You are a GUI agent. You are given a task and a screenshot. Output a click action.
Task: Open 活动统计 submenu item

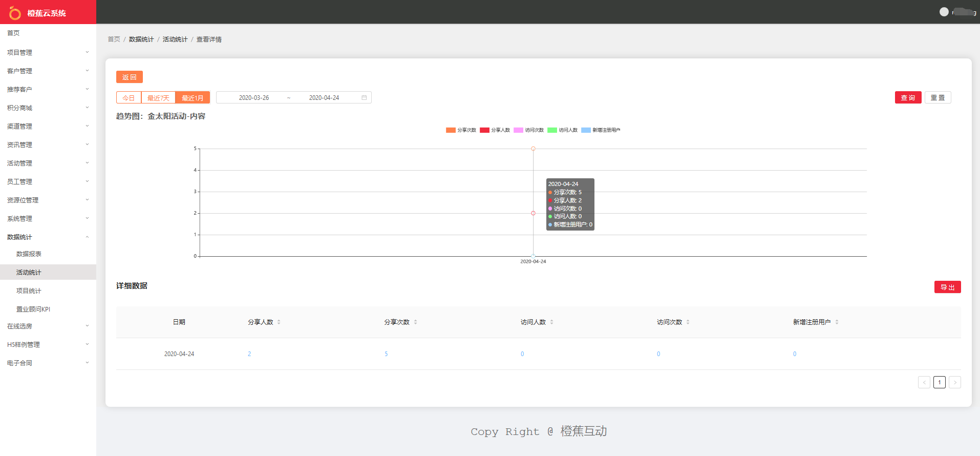pyautogui.click(x=48, y=272)
